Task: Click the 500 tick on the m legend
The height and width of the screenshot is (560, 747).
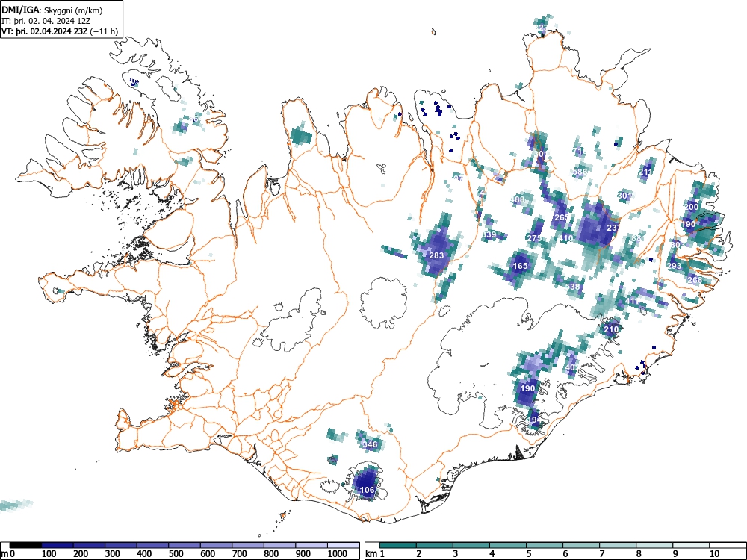Action: (176, 554)
